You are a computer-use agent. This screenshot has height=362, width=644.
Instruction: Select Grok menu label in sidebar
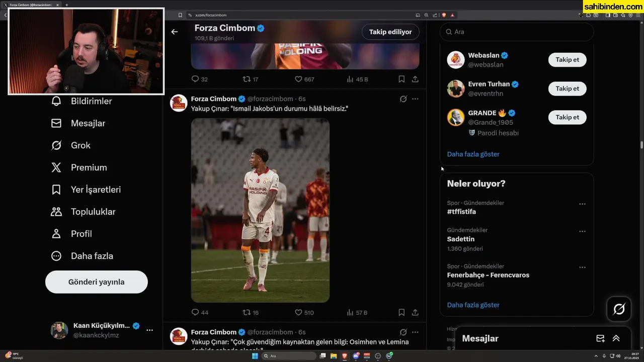pos(80,145)
